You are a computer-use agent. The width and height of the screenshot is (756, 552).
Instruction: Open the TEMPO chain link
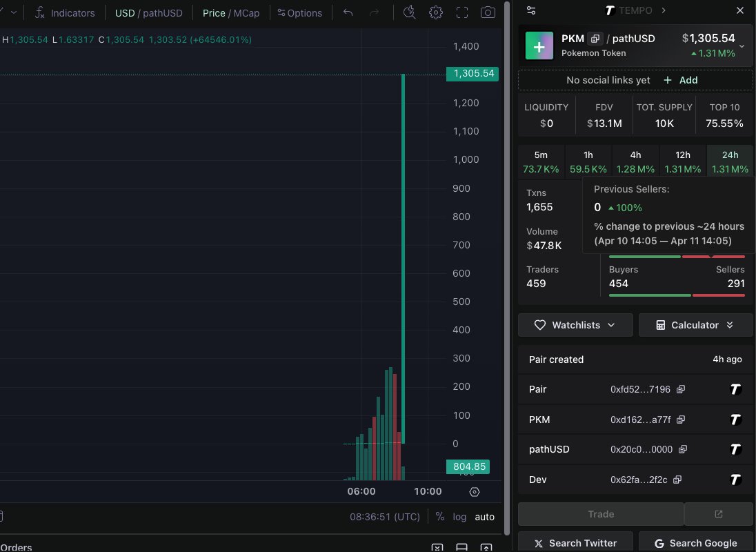[x=635, y=10]
